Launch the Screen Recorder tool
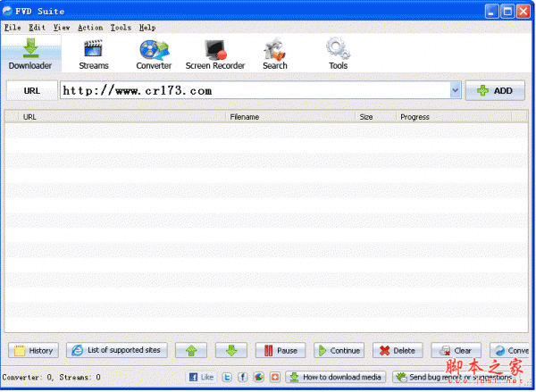This screenshot has height=392, width=536. [x=215, y=54]
